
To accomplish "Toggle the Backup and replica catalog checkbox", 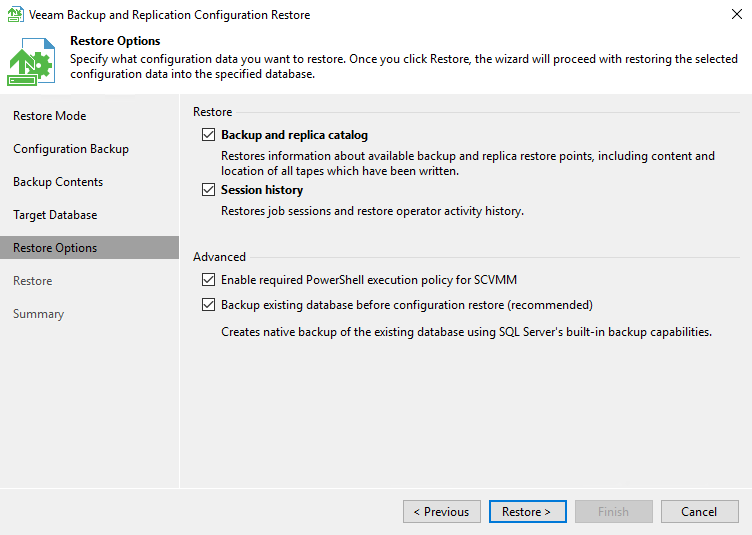I will click(x=208, y=135).
